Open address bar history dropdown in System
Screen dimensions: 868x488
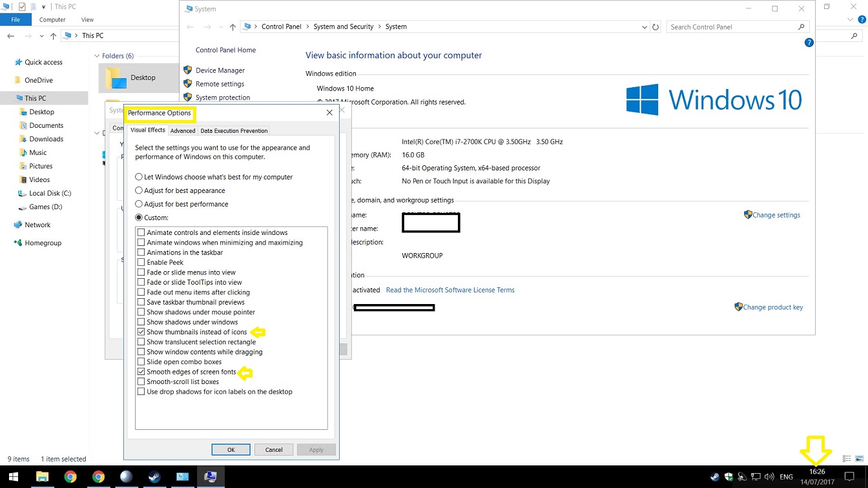coord(644,27)
